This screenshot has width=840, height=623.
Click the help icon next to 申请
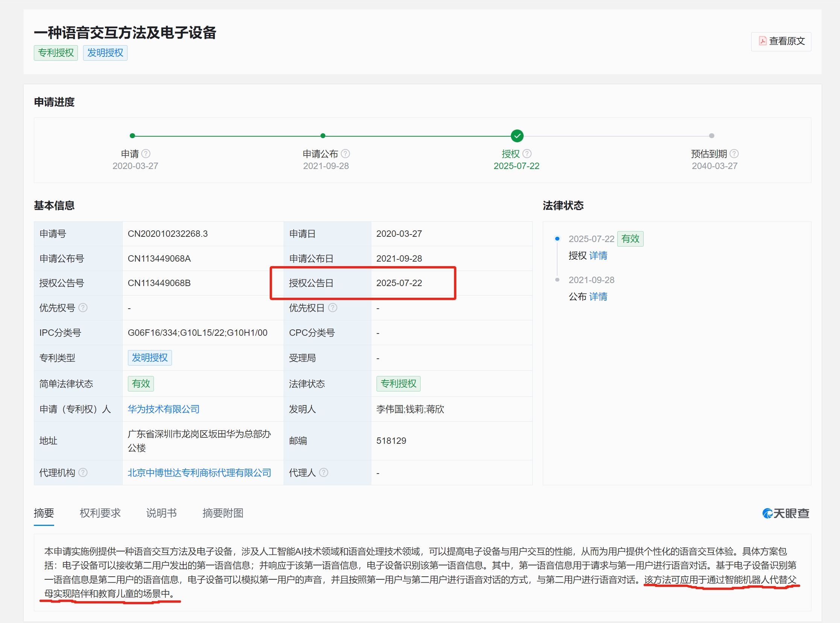point(146,154)
